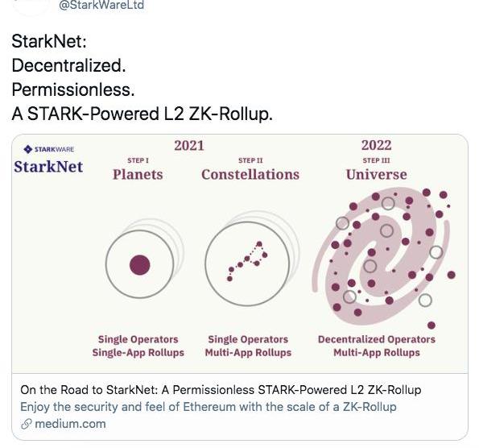Click the StarkNet logo heading in card
The image size is (479, 448).
[48, 167]
